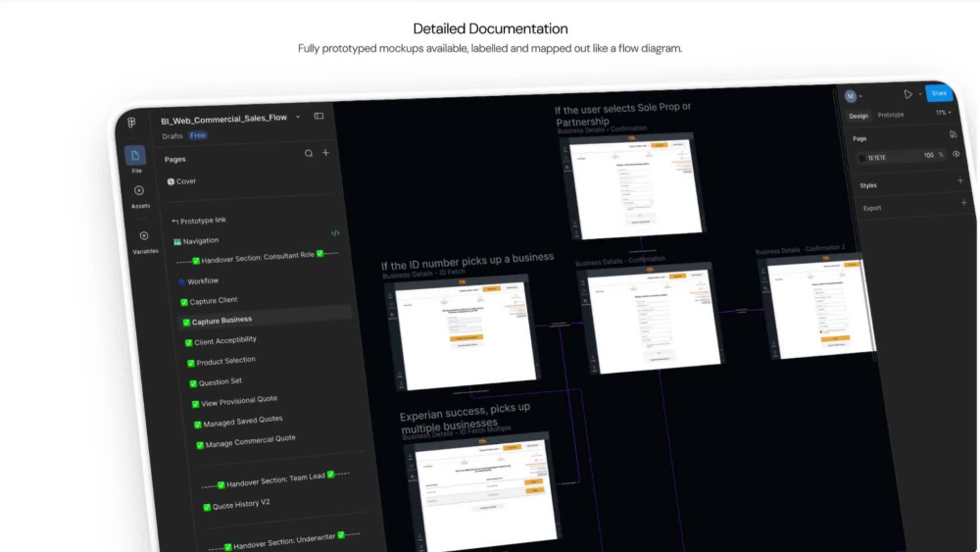Viewport: 980px width, 552px height.
Task: Open the Variables sidebar panel
Action: coord(144,235)
